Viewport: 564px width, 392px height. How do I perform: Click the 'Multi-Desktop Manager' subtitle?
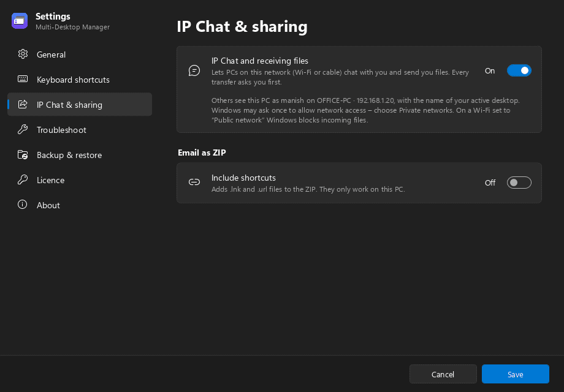(x=73, y=27)
